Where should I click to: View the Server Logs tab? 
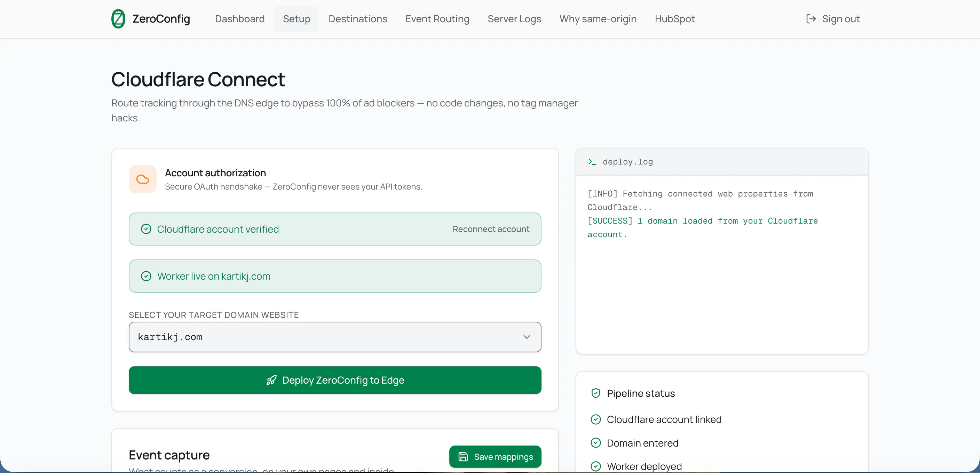click(514, 19)
